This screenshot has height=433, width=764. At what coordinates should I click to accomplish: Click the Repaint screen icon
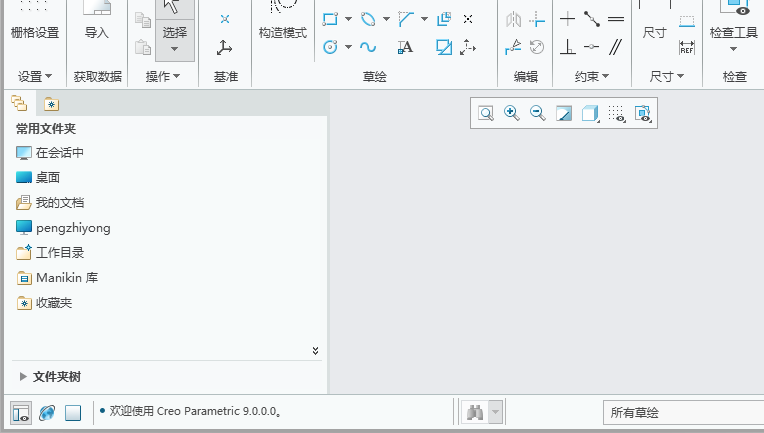coord(564,113)
